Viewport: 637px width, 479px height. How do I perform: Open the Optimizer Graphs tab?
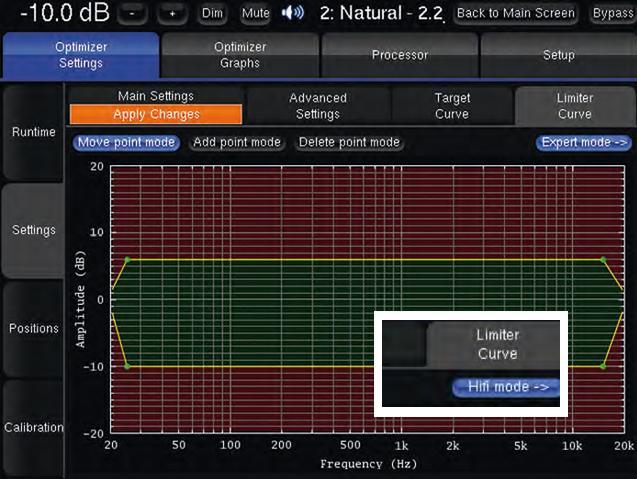pyautogui.click(x=240, y=55)
